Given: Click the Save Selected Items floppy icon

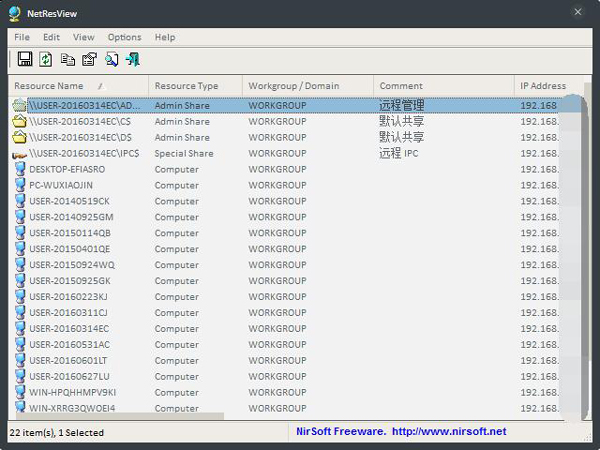Looking at the screenshot, I should click(x=25, y=59).
